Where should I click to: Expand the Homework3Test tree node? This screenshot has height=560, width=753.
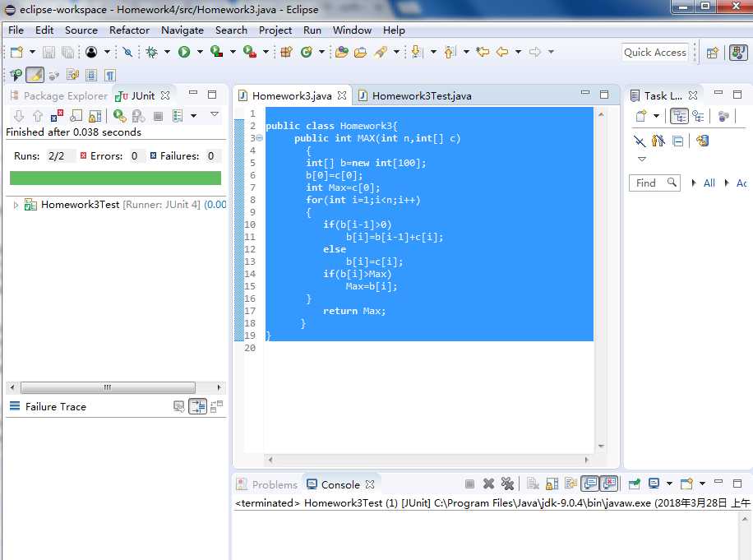[16, 205]
